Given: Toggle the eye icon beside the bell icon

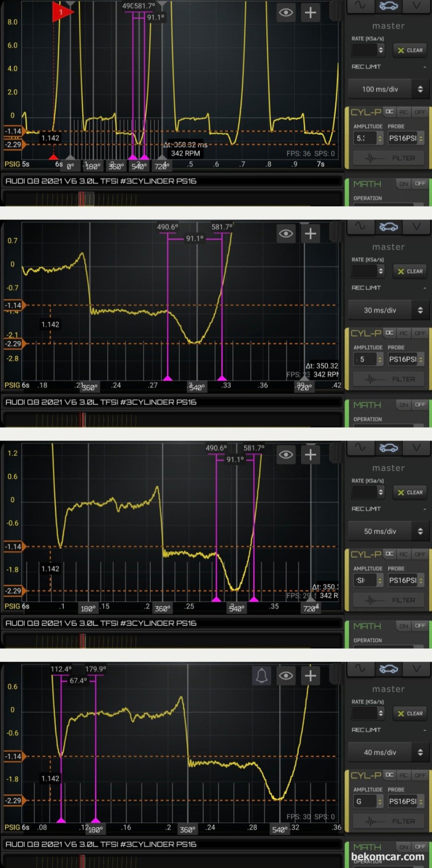Looking at the screenshot, I should [286, 676].
